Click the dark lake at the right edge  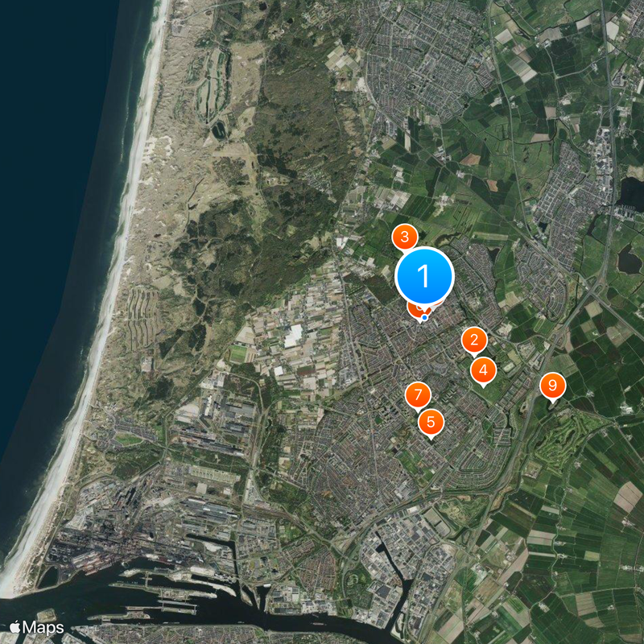[631, 194]
